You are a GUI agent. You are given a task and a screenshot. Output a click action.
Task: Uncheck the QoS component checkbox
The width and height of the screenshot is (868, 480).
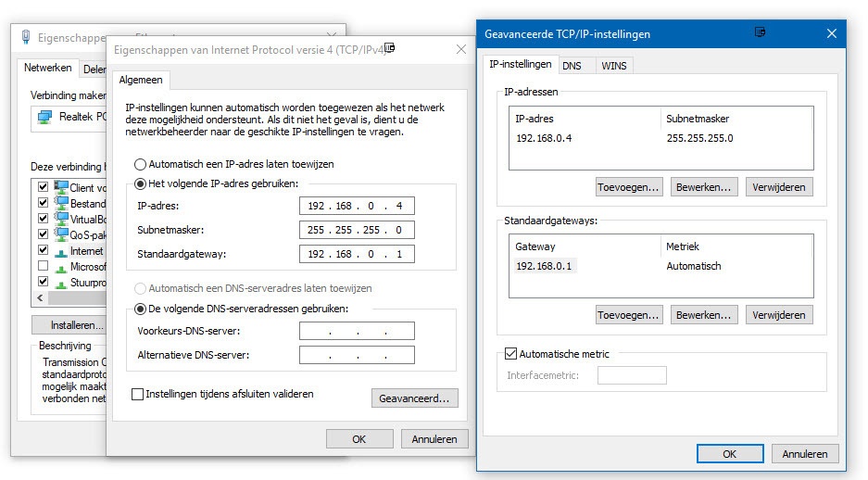(x=43, y=234)
